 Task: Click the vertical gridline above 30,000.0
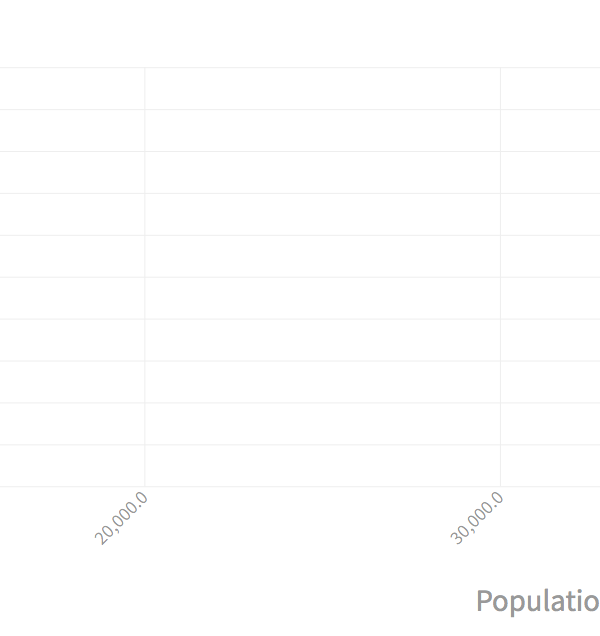pyautogui.click(x=500, y=278)
